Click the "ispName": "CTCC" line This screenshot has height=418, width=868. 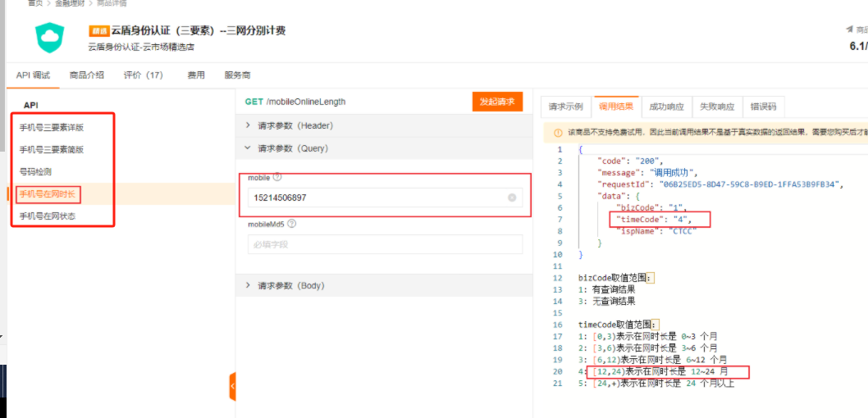(656, 231)
